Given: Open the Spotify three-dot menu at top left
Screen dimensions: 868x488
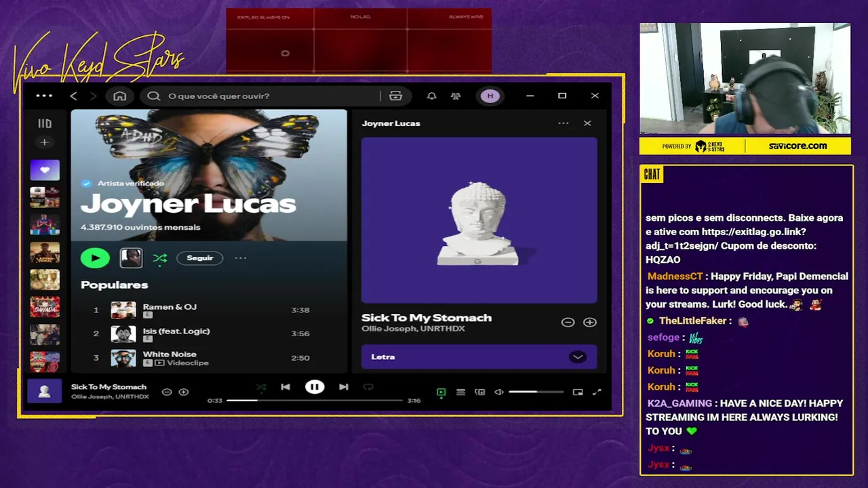Looking at the screenshot, I should tap(44, 96).
